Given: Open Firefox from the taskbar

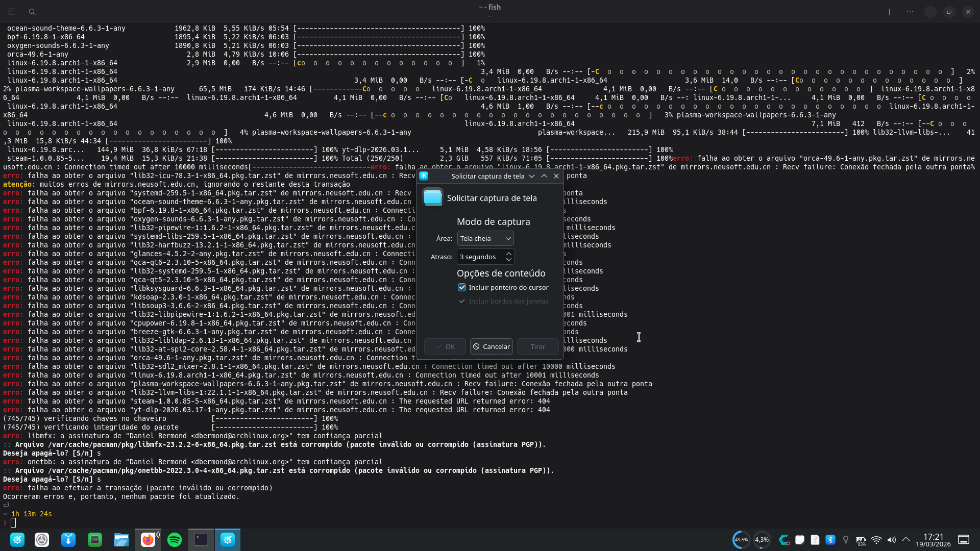Looking at the screenshot, I should tap(148, 540).
